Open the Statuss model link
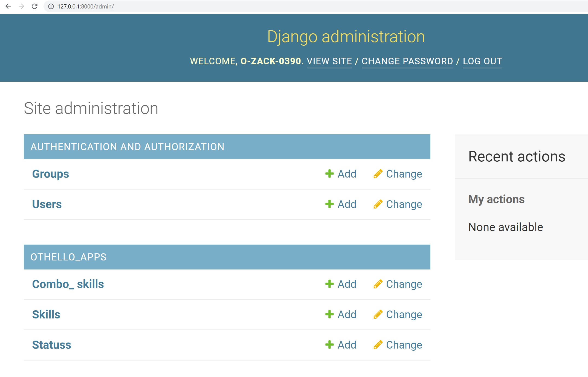 pyautogui.click(x=51, y=345)
